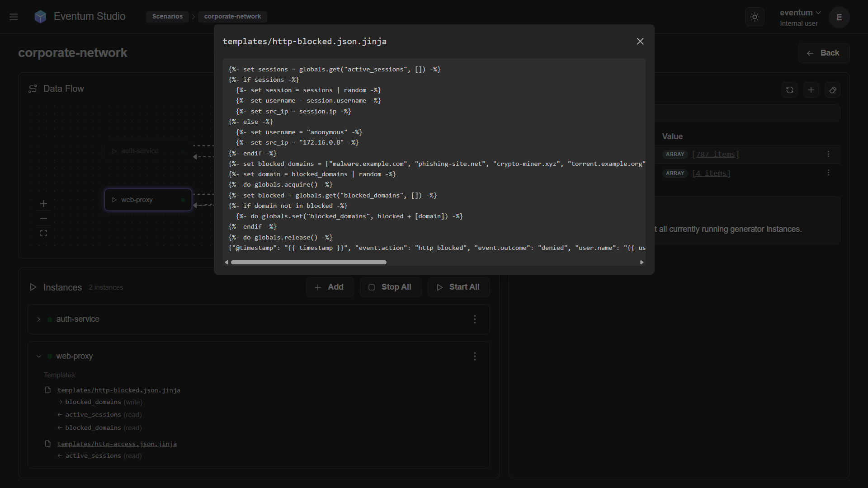The height and width of the screenshot is (488, 868).
Task: Toggle light/dark theme sun icon
Action: (x=755, y=17)
